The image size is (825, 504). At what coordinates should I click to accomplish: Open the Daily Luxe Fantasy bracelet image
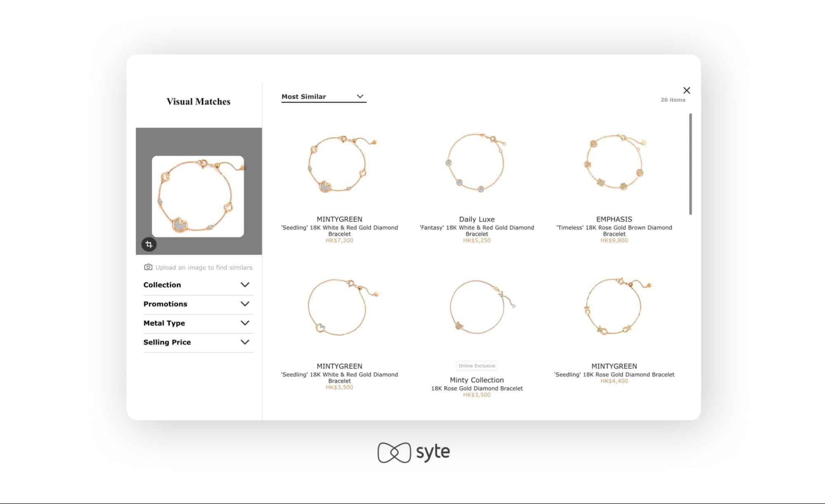click(477, 162)
